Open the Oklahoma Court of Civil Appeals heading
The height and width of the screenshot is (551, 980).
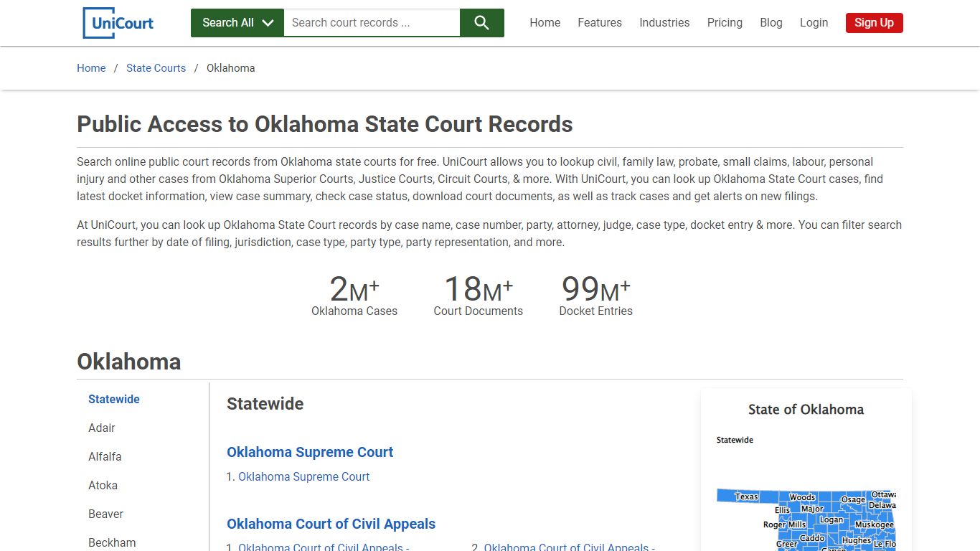[331, 524]
